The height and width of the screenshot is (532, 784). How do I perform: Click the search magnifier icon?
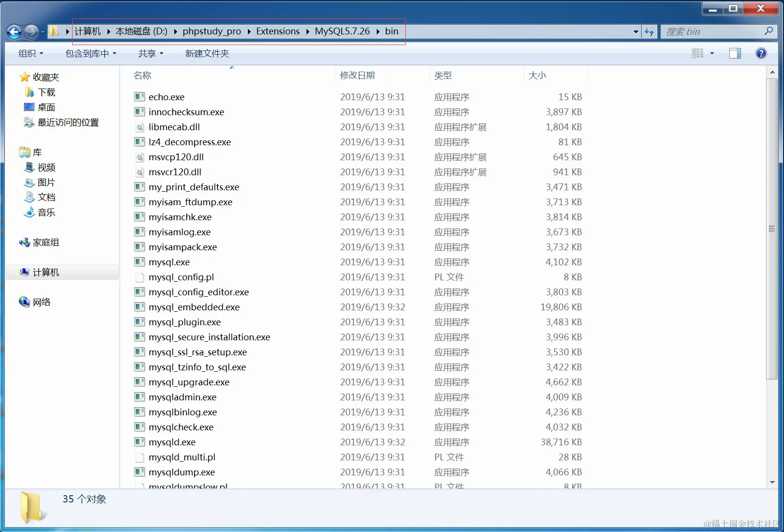[x=769, y=31]
